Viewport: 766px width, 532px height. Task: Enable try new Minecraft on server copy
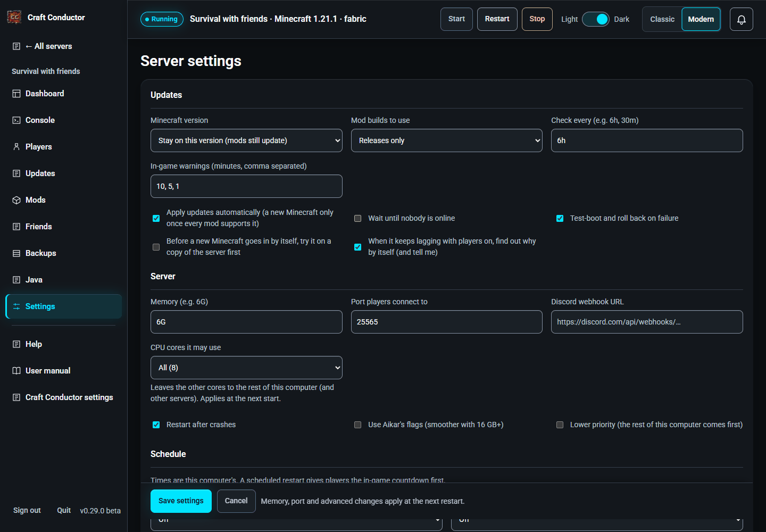point(156,247)
